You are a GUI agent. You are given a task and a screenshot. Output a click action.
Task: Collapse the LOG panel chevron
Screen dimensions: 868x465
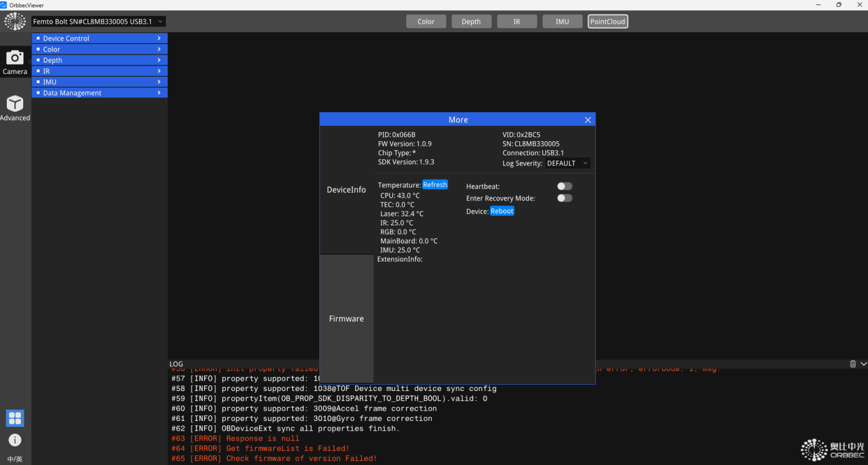863,364
